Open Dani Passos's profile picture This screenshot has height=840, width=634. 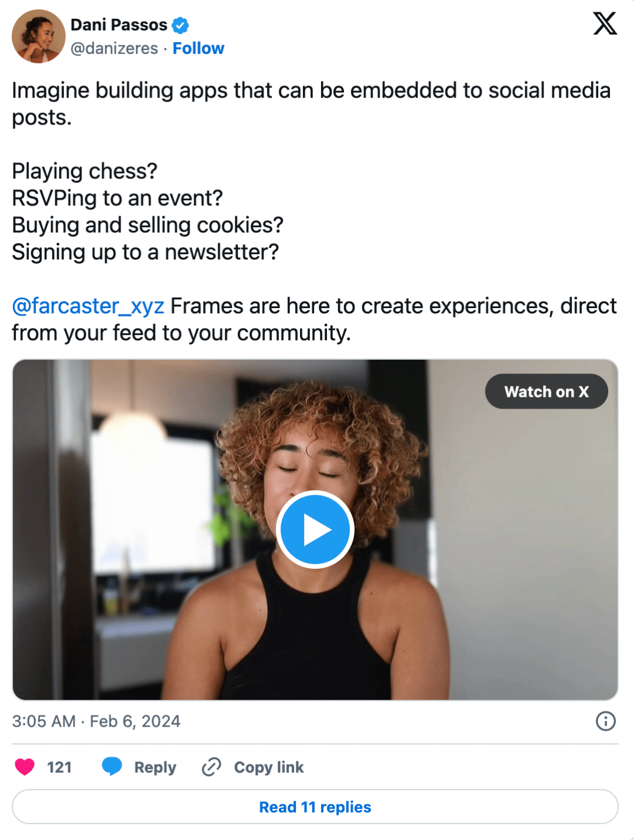coord(39,36)
